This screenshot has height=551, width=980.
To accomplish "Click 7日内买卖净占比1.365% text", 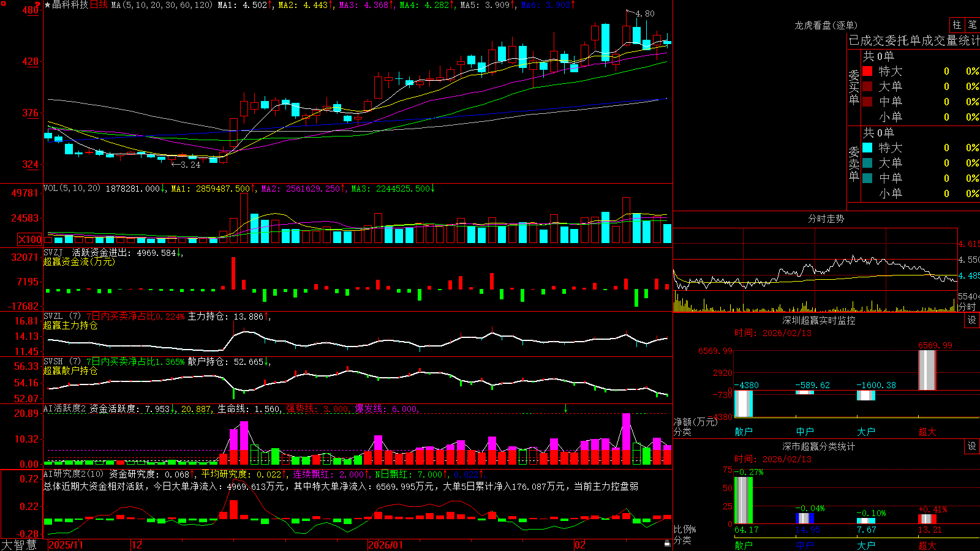I will pos(135,362).
